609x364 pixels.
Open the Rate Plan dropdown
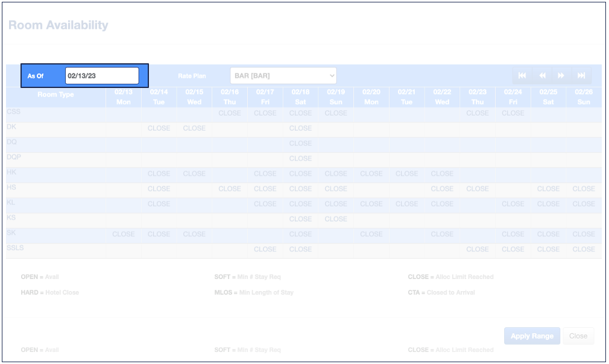283,76
